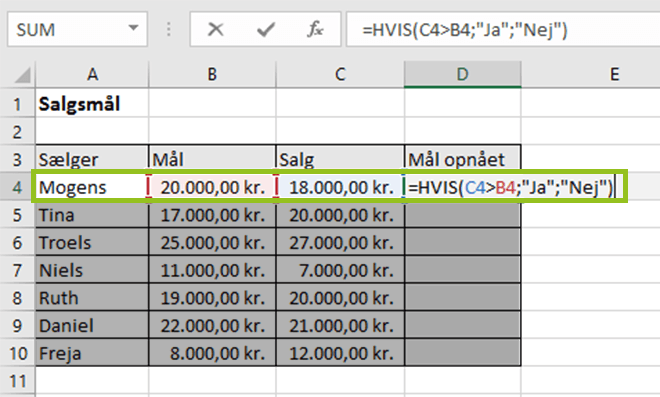Select the Mogens cell
Image resolution: width=660 pixels, height=397 pixels.
pos(92,187)
